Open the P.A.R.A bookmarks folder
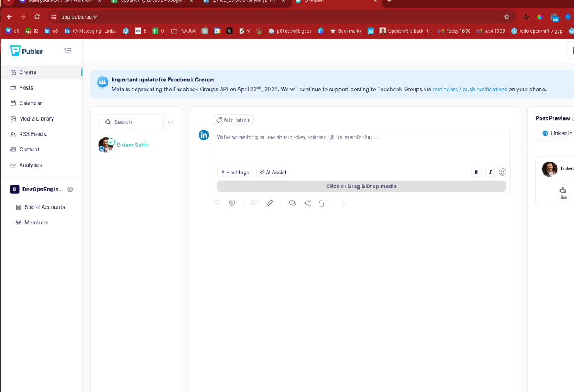 pos(183,31)
